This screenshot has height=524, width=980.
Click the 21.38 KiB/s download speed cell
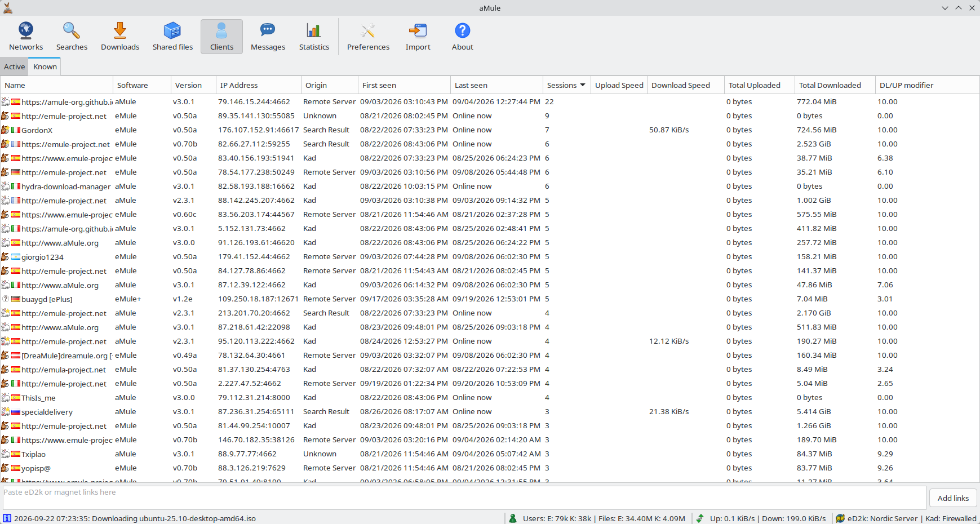[x=669, y=412]
